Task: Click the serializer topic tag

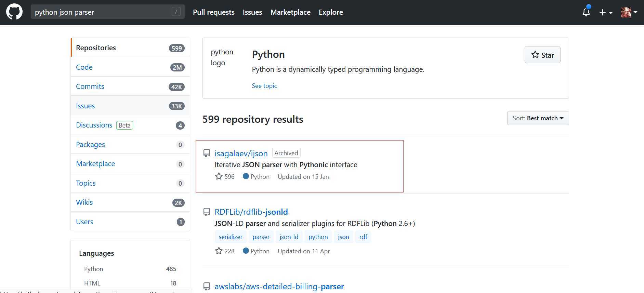Action: click(x=231, y=237)
